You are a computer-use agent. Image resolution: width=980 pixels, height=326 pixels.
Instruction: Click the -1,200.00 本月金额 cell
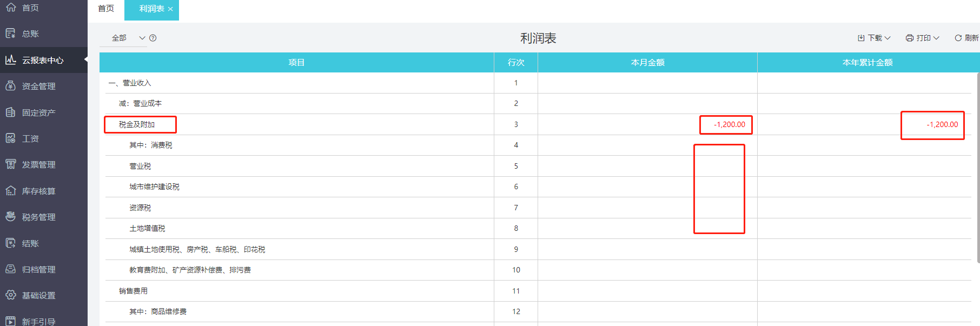tap(729, 124)
